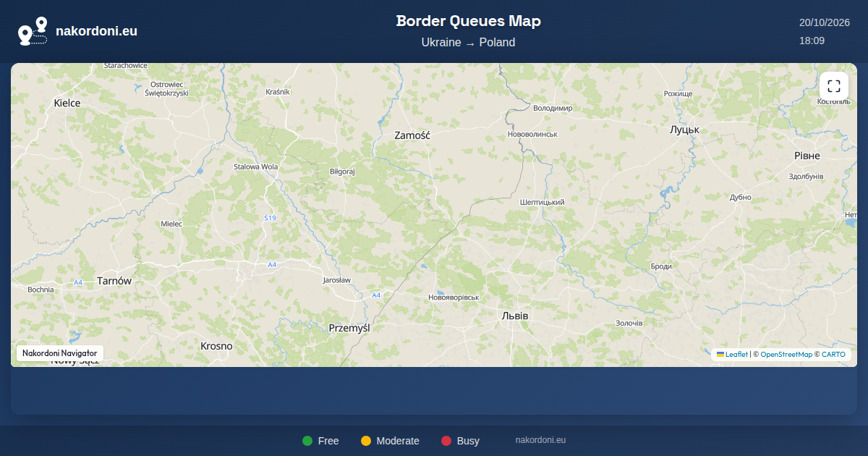Click the nakordoni.eu map pin logo
Screen dimensions: 868x456
(x=33, y=31)
